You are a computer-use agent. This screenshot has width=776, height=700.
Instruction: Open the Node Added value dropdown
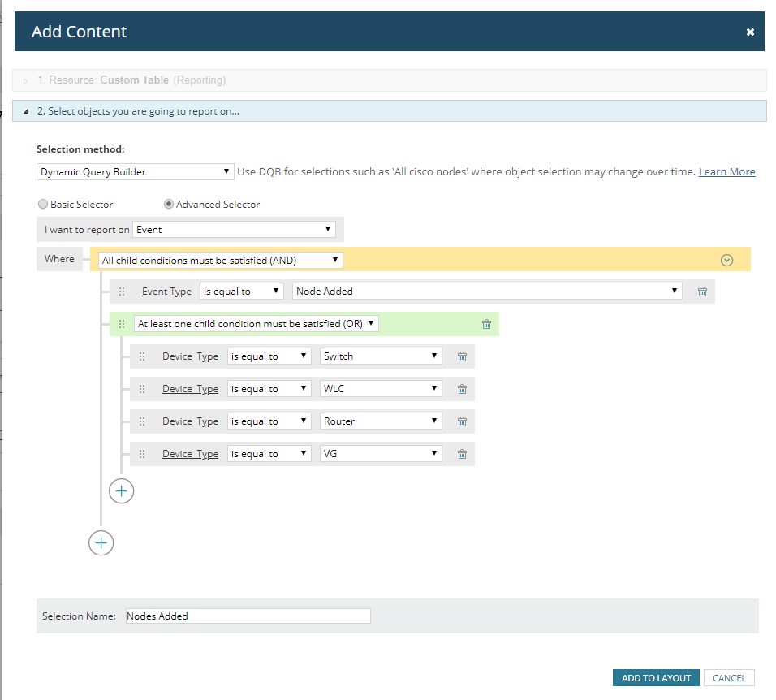[487, 291]
